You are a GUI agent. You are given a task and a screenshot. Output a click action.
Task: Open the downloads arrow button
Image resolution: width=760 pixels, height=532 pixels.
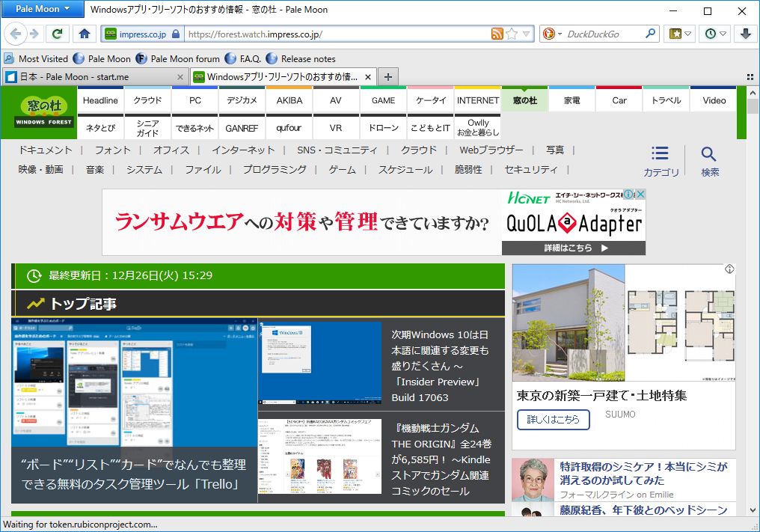[746, 34]
